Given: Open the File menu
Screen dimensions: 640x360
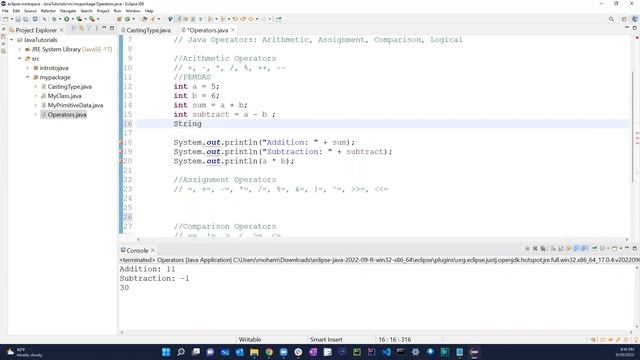Looking at the screenshot, I should [5, 11].
